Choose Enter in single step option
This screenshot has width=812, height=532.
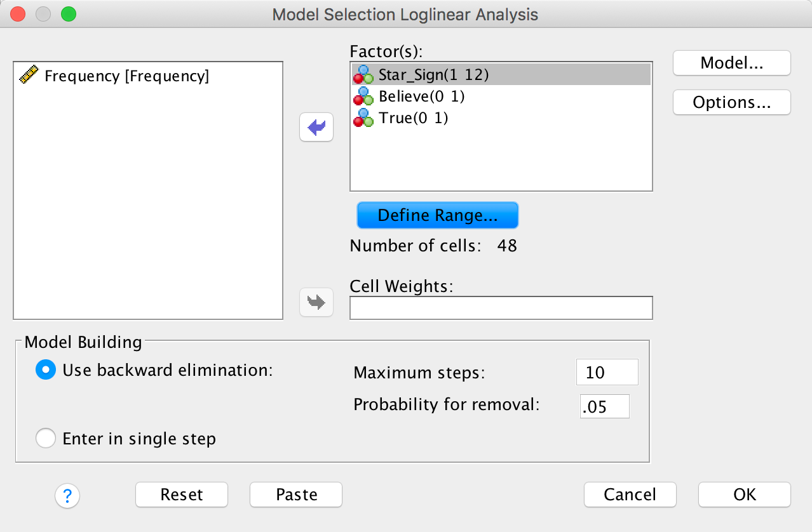pos(46,439)
